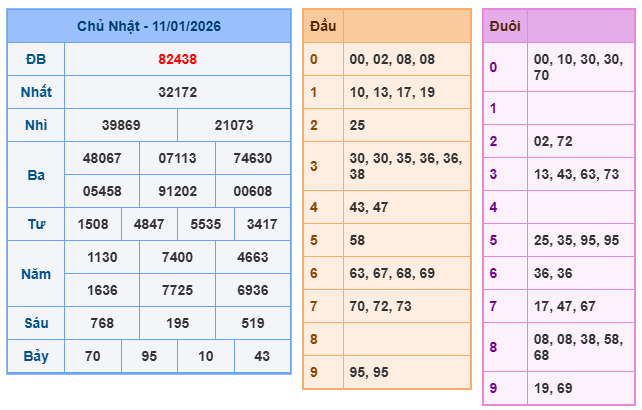Click third prize number 48067
This screenshot has width=642, height=410.
click(x=102, y=158)
